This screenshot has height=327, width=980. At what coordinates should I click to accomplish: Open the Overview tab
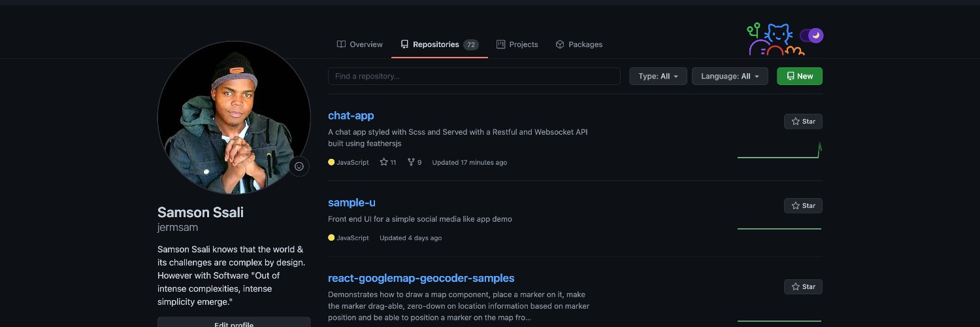(x=359, y=44)
